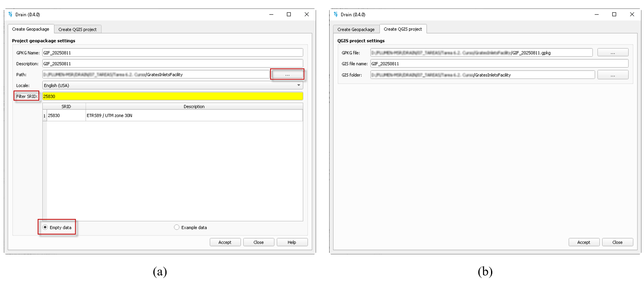Click the browse button beside the GPKG file field
Image resolution: width=644 pixels, height=281 pixels.
pyautogui.click(x=613, y=53)
